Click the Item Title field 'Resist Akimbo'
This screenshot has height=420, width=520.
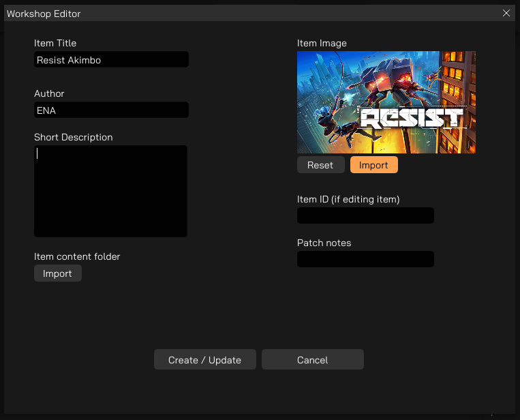112,59
